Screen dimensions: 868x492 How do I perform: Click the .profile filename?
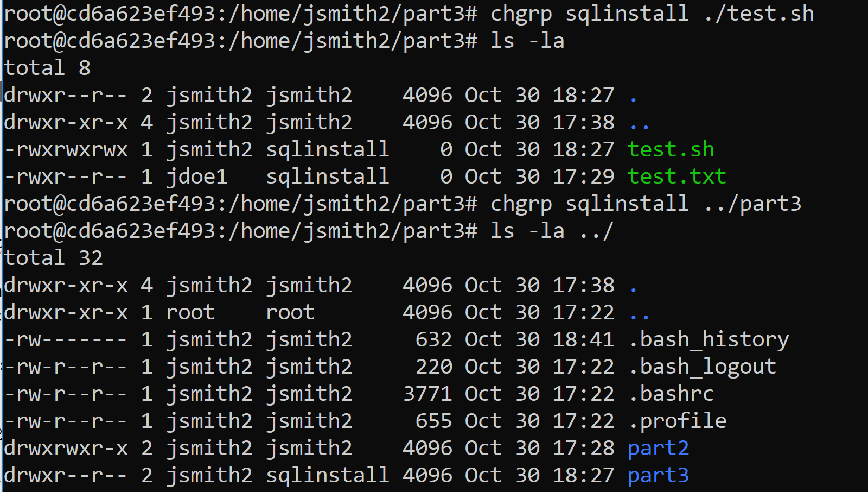(x=678, y=421)
